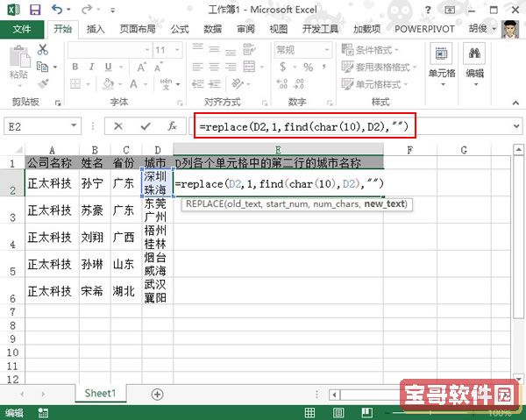Click the fill color paint bucket
This screenshot has width=526, height=420.
click(108, 83)
